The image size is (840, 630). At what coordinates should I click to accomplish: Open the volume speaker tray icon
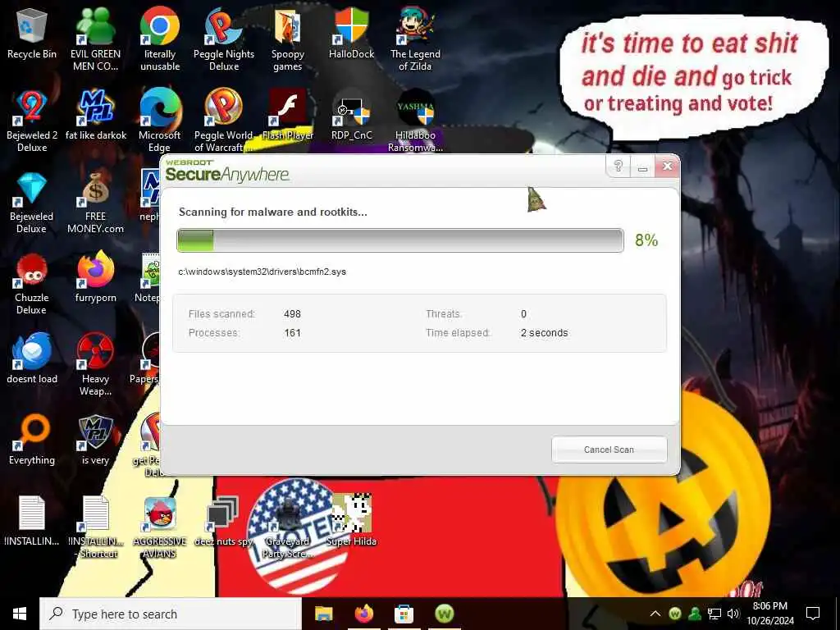733,614
